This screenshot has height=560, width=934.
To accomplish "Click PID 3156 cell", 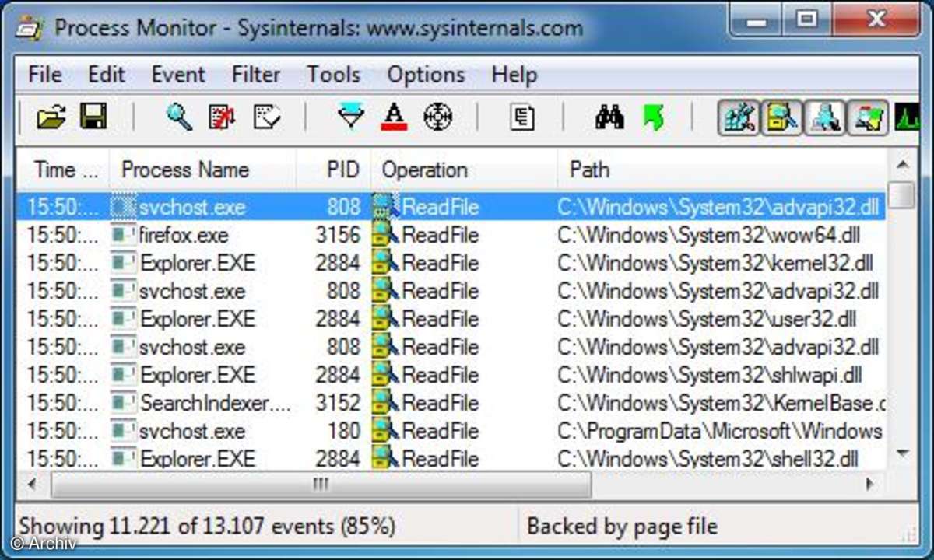I will coord(338,235).
